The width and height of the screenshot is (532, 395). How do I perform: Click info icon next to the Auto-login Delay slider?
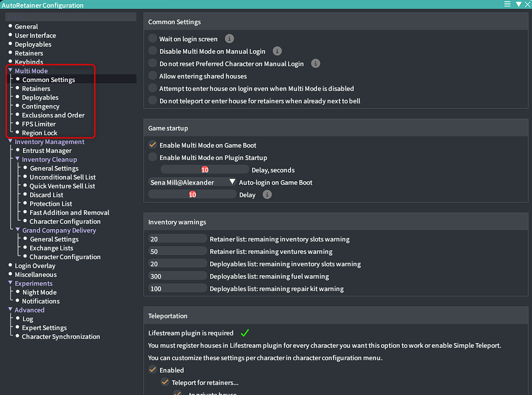point(267,195)
